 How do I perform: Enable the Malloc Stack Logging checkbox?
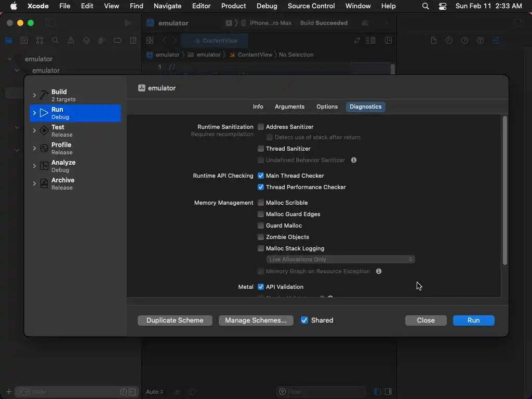point(261,249)
